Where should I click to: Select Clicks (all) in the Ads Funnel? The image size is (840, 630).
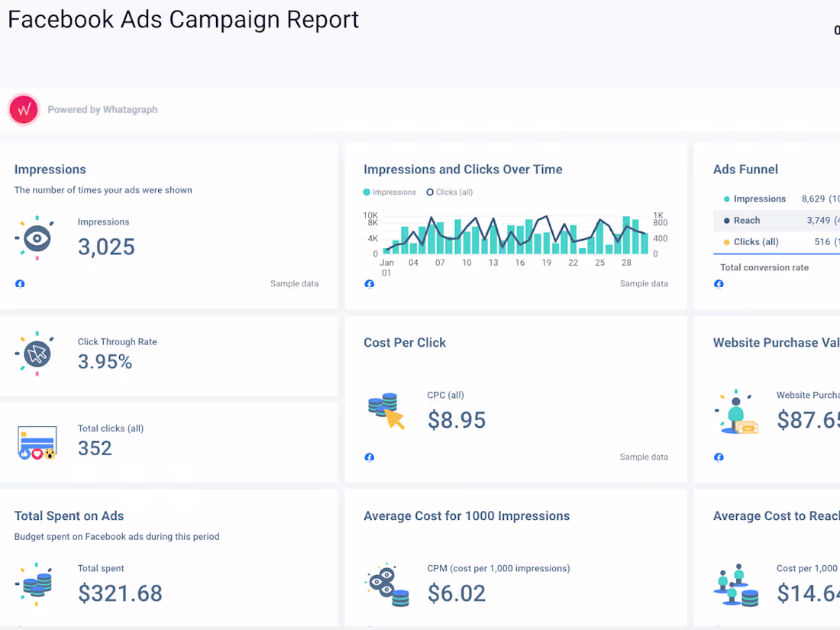pos(756,241)
